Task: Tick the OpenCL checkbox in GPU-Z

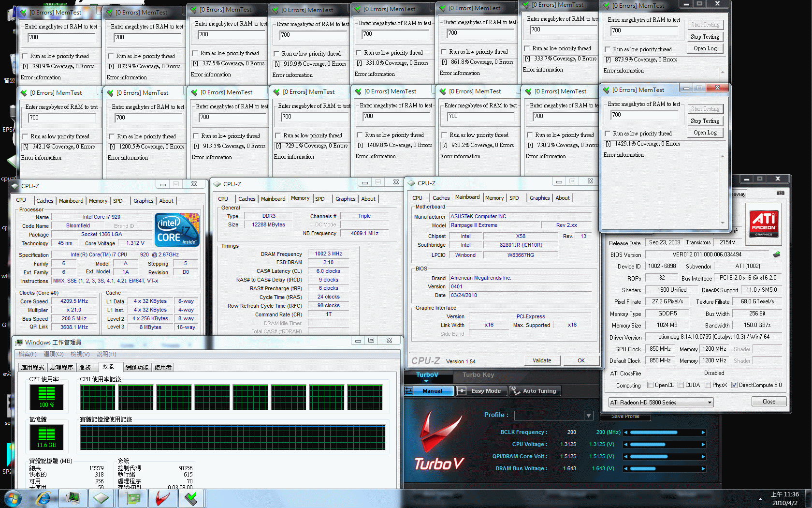Action: 651,385
